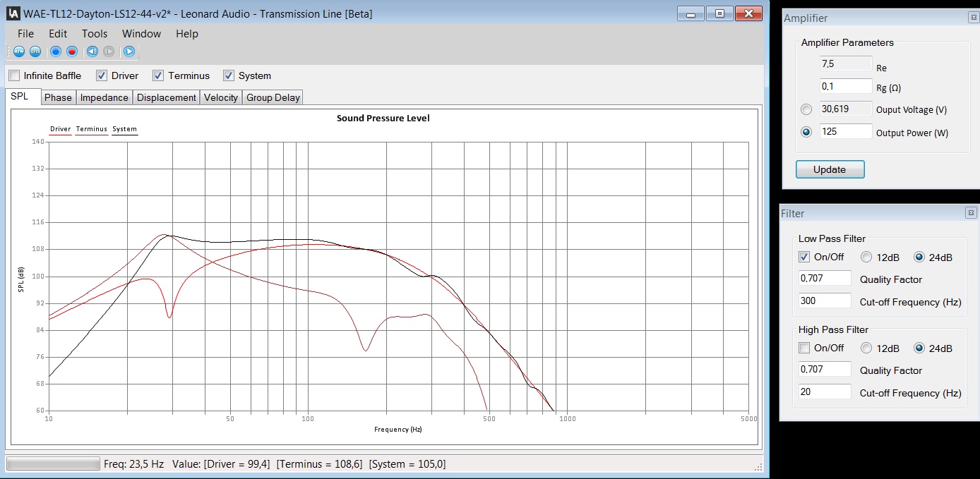Select the Output Power radio button
The height and width of the screenshot is (479, 980).
[806, 132]
